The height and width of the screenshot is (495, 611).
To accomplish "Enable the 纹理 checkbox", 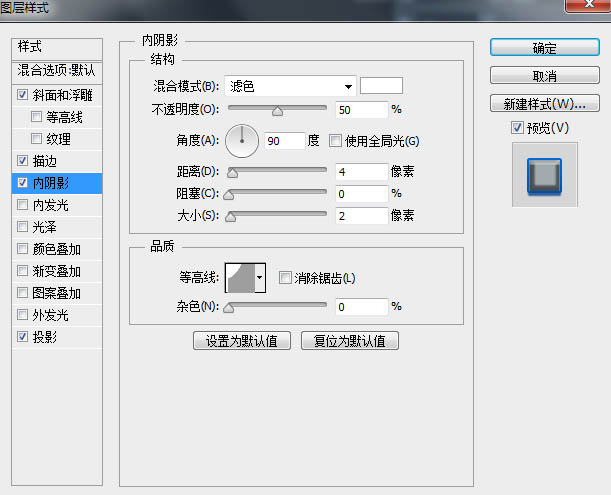I will (x=36, y=138).
